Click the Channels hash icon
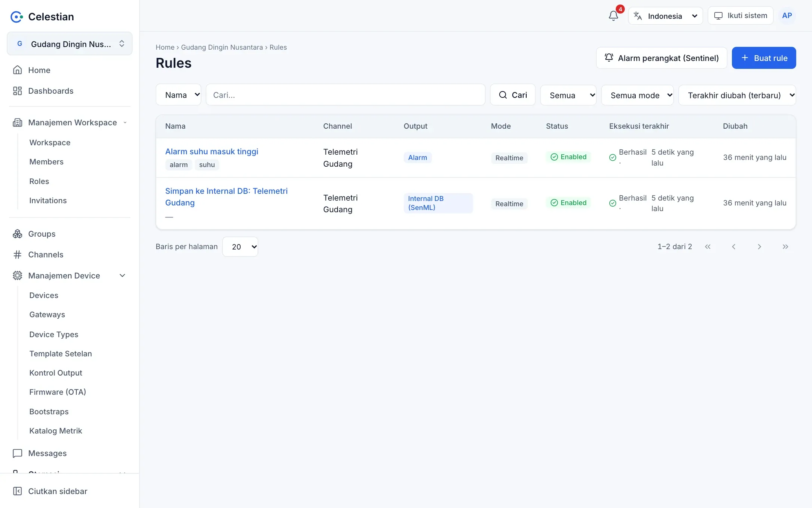The width and height of the screenshot is (812, 508). (17, 255)
